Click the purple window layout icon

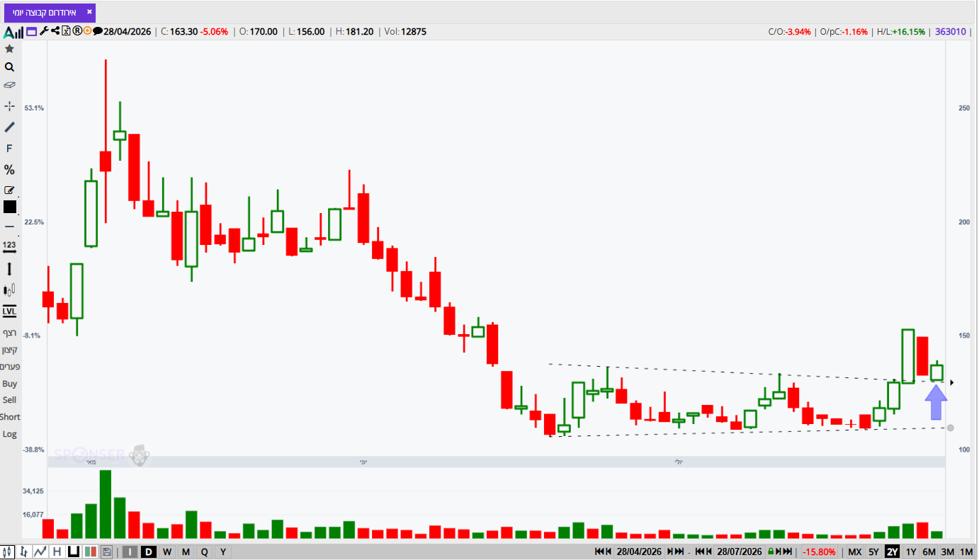[x=31, y=31]
